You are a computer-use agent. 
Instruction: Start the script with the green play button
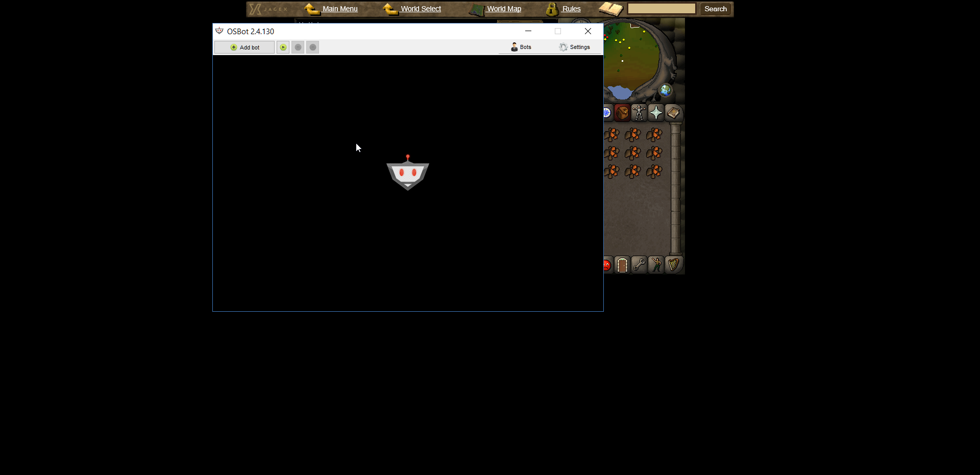tap(283, 47)
